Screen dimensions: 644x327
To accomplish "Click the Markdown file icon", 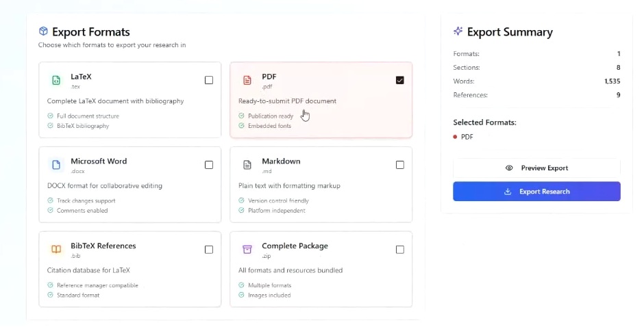I will tap(247, 165).
